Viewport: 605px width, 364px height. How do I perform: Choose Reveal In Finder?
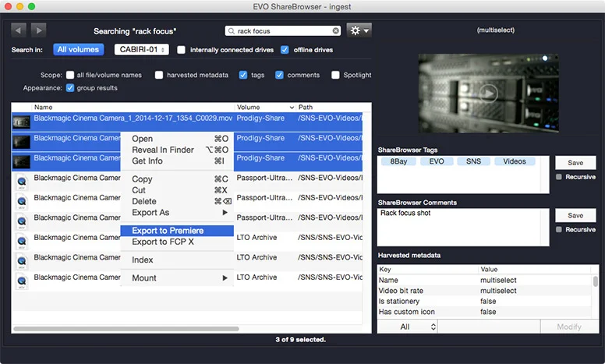point(177,150)
